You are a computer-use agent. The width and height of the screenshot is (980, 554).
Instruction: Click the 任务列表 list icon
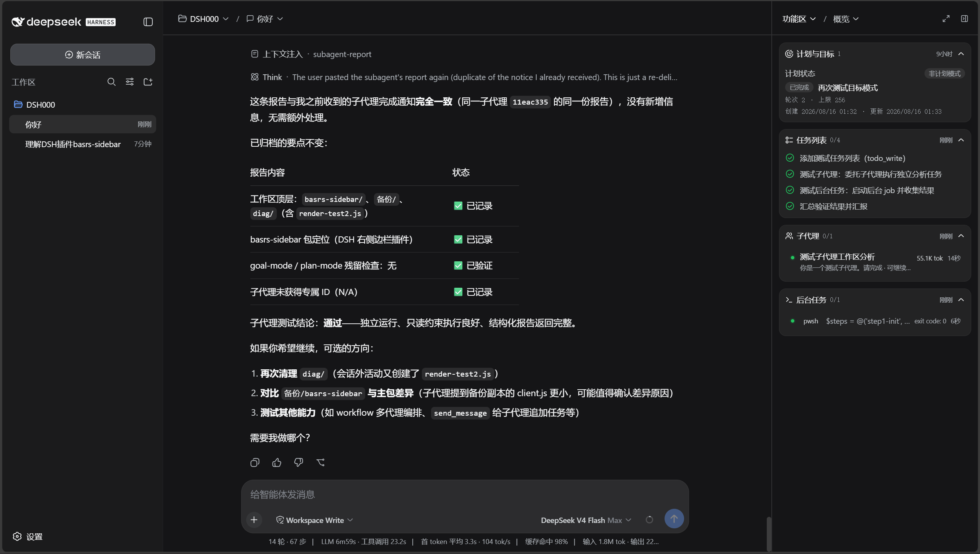click(x=789, y=140)
